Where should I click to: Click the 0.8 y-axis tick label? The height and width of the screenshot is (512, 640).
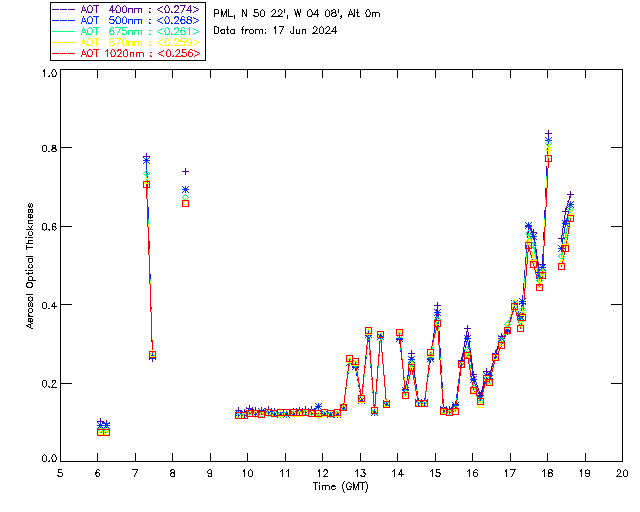click(x=49, y=148)
